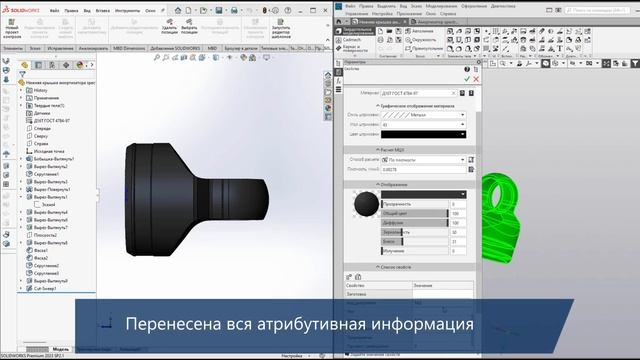Click Удалить позиции ribbon button
Image resolution: width=640 pixels, height=360 pixels.
pos(169,27)
